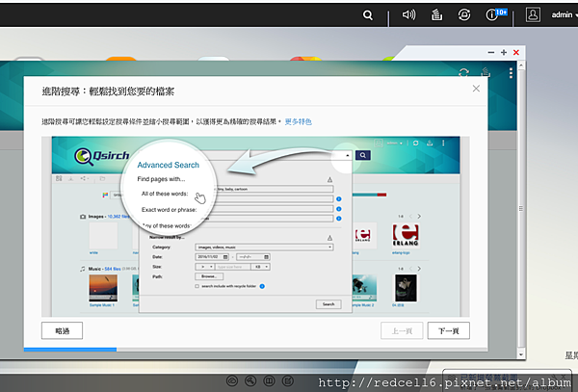This screenshot has height=392, width=578.
Task: Click the user profile avatar icon
Action: (x=533, y=14)
